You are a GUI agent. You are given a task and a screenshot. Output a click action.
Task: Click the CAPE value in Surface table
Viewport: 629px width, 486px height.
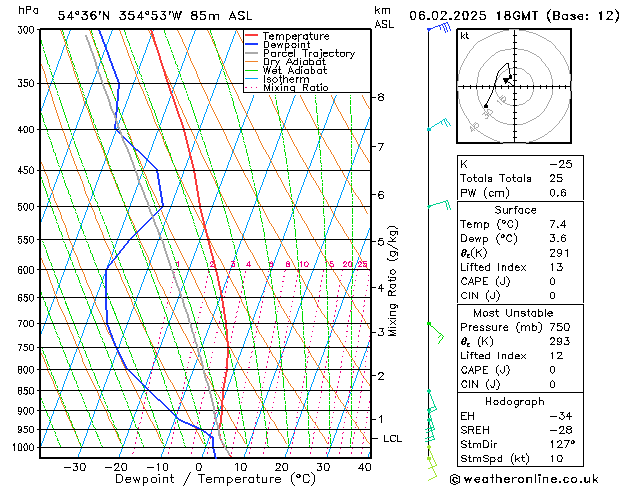[x=552, y=281]
